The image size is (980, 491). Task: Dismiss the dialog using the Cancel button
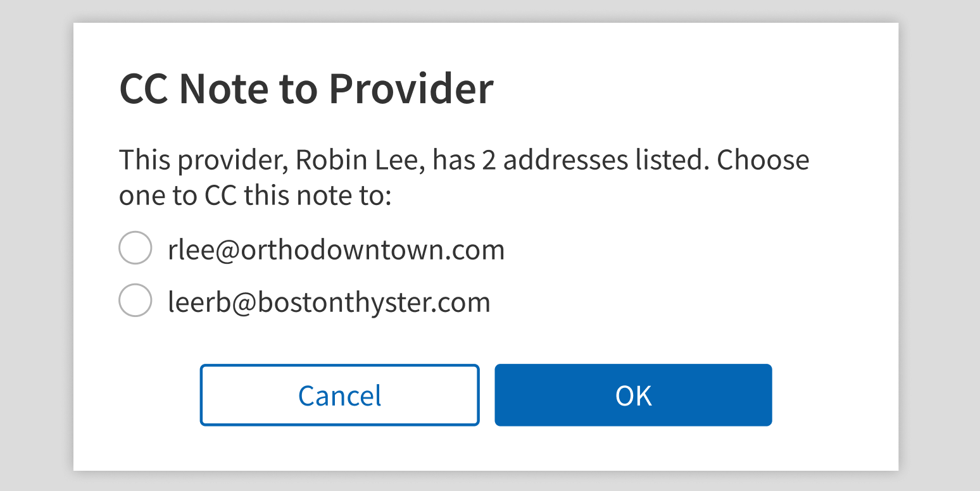[x=340, y=395]
